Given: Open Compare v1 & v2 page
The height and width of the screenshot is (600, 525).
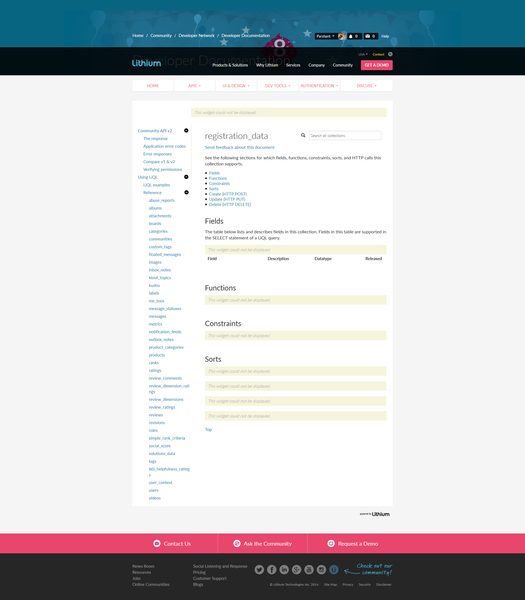Looking at the screenshot, I should tap(159, 161).
